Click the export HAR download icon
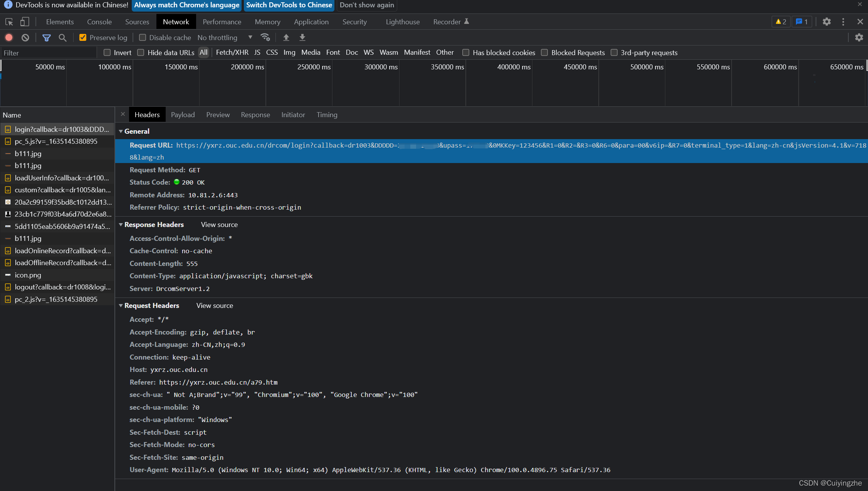868x491 pixels. [x=302, y=37]
